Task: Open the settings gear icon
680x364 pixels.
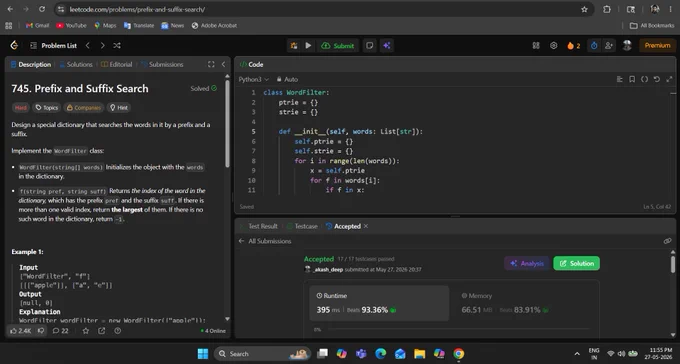Action: coord(554,46)
